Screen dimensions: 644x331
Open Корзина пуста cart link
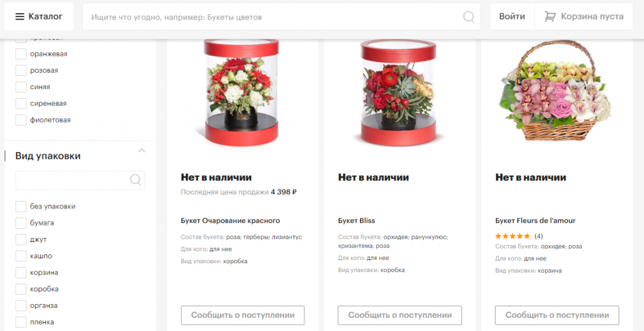tap(584, 17)
